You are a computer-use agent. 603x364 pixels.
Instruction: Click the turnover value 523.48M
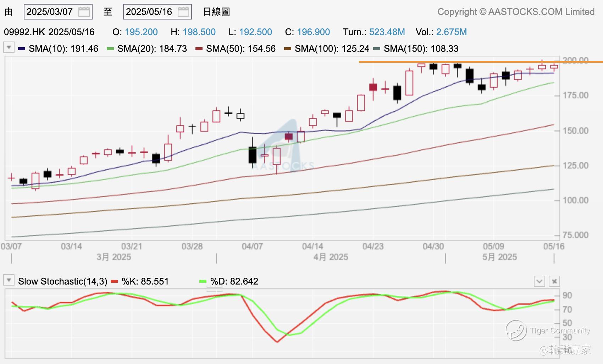coord(387,32)
